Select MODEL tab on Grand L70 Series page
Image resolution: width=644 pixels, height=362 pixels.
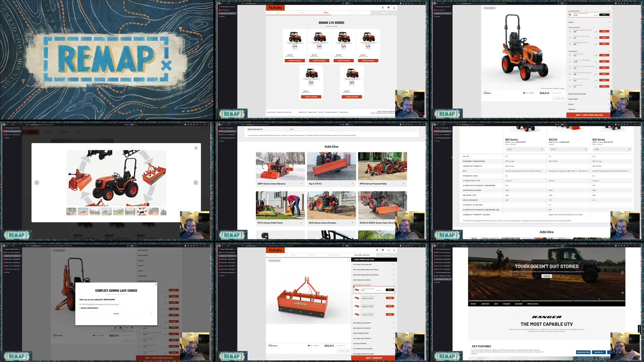pos(326,13)
